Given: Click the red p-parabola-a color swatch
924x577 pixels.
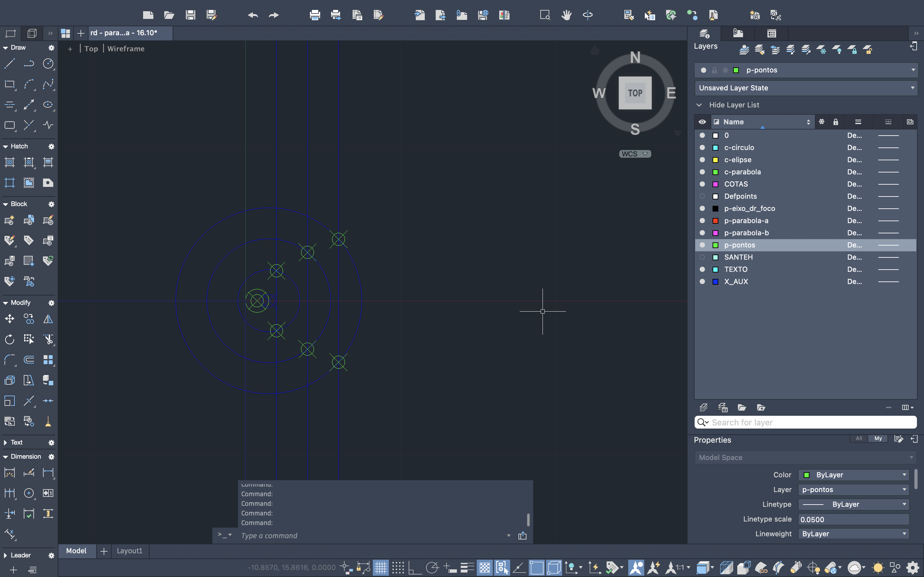Looking at the screenshot, I should [x=715, y=221].
